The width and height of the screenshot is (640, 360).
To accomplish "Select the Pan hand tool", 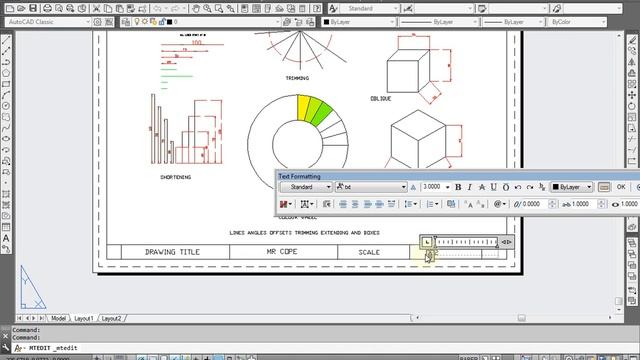I will coord(196,8).
